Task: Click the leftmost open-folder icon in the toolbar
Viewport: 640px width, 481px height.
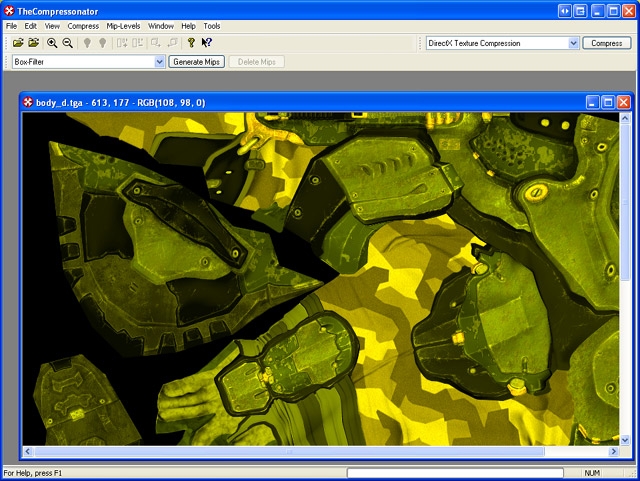Action: click(19, 43)
